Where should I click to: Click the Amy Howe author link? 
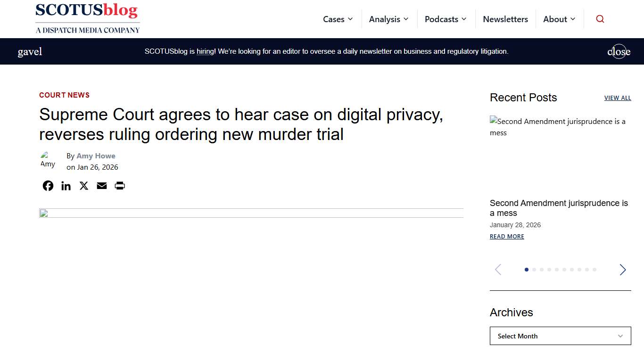(x=96, y=156)
